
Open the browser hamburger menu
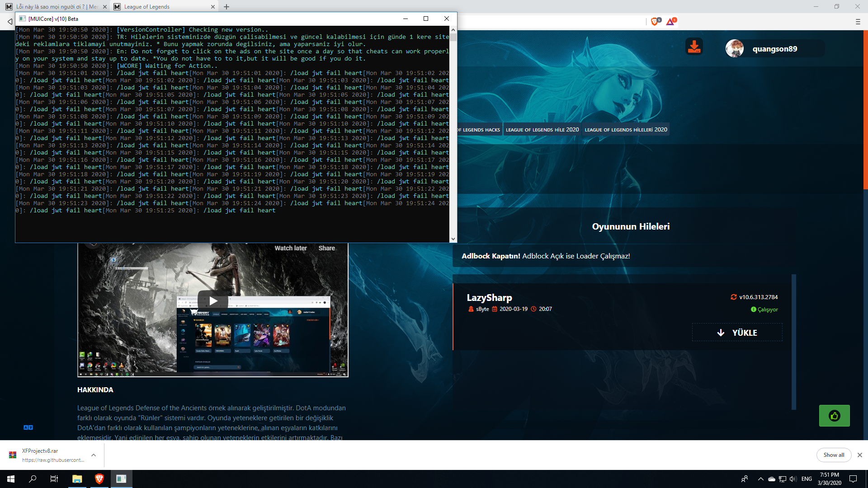858,21
